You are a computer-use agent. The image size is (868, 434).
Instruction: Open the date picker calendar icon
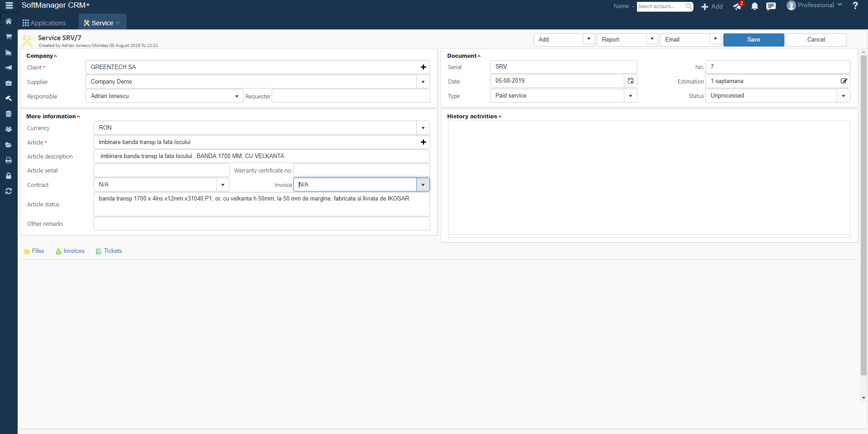(630, 81)
